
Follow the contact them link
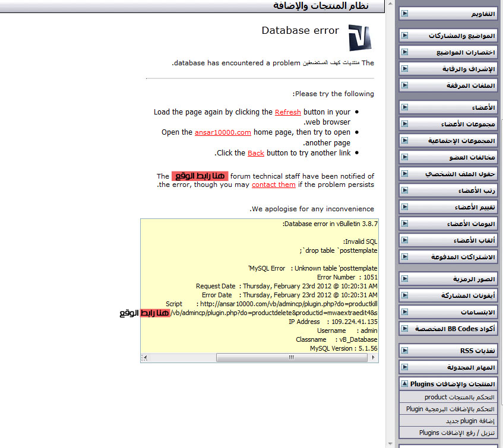tap(273, 185)
